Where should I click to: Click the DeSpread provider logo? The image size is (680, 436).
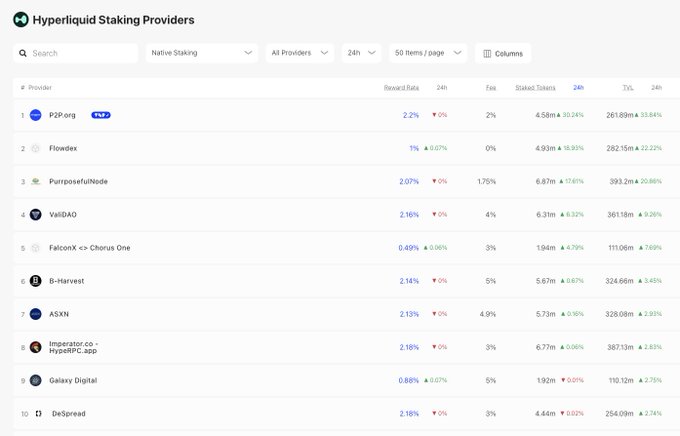[x=37, y=413]
